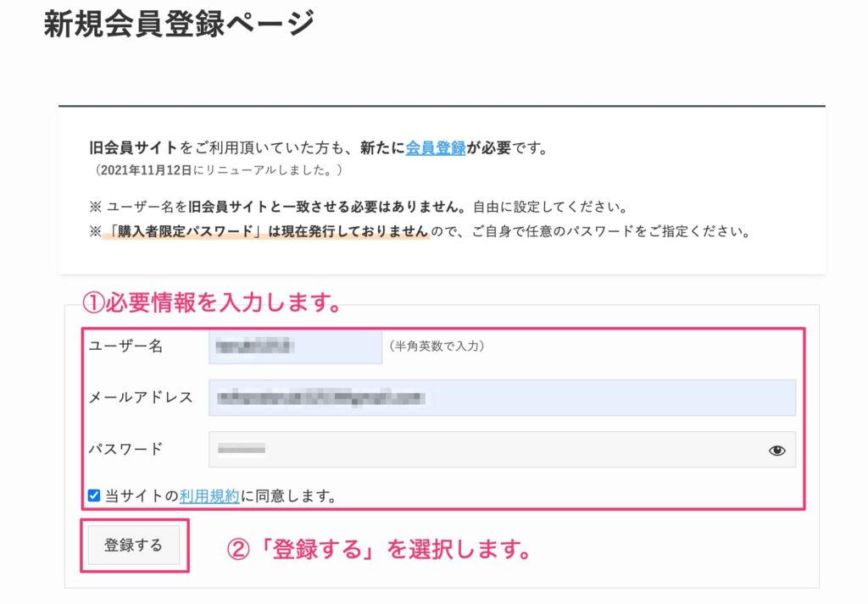Click the 2021年11月12日 renewal note
868x604 pixels.
click(219, 169)
